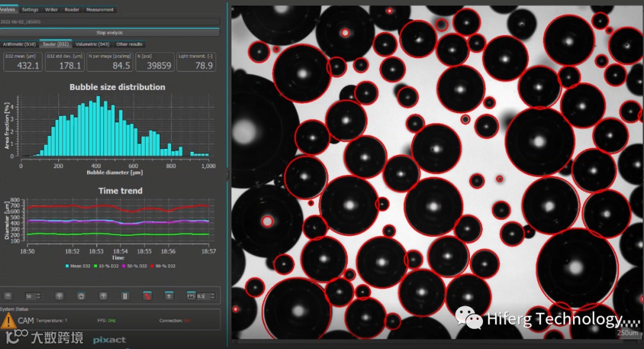Click the N per image value 84.5
Image resolution: width=644 pixels, height=349 pixels.
[121, 66]
